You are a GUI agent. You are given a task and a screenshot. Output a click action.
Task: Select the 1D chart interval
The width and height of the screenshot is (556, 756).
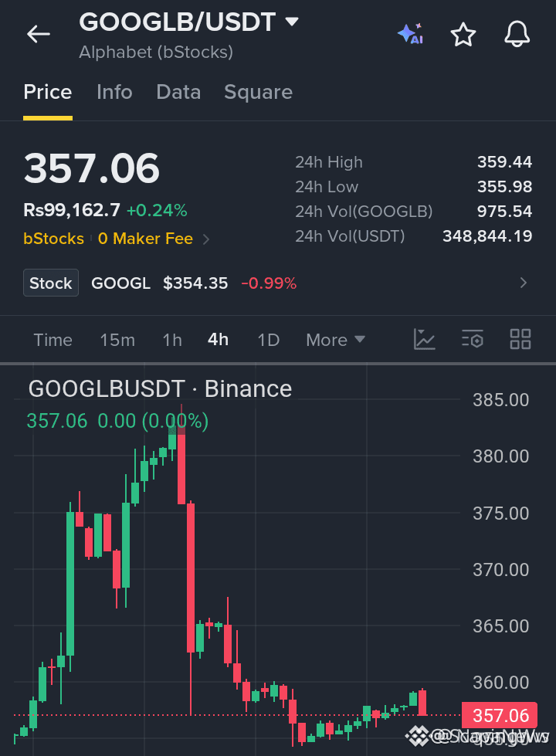(x=268, y=340)
